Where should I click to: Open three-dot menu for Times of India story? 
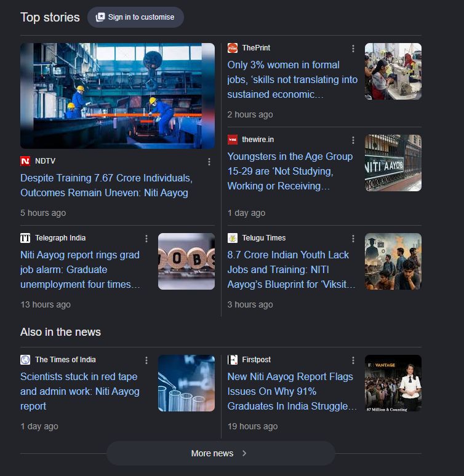pyautogui.click(x=146, y=360)
